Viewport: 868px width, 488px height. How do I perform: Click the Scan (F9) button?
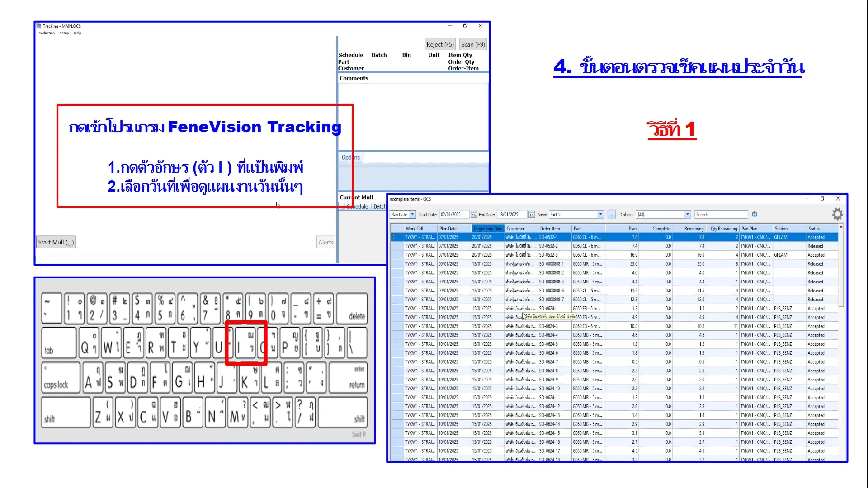point(473,44)
